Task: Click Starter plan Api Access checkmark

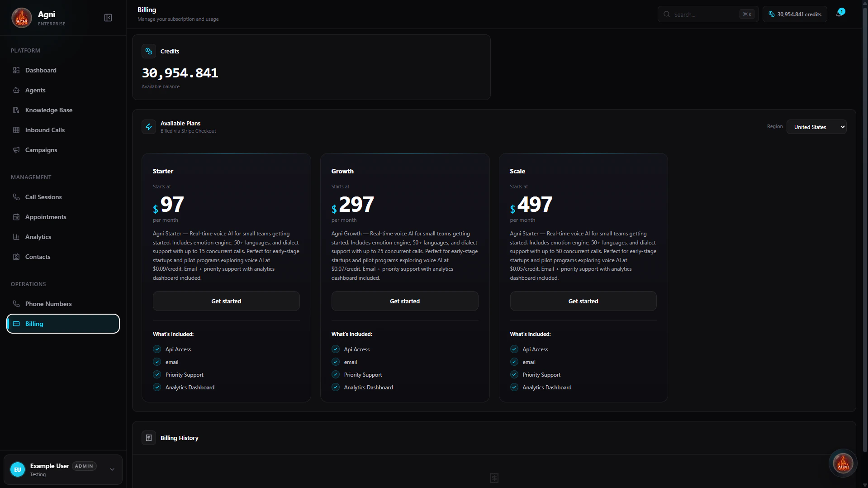Action: tap(157, 349)
